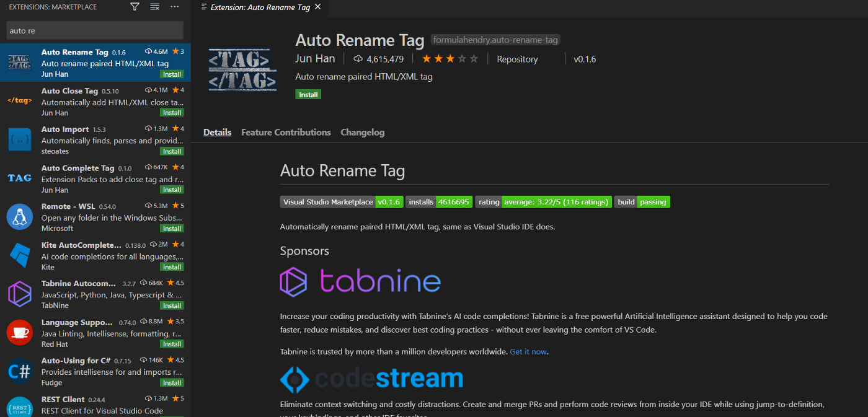Image resolution: width=868 pixels, height=417 pixels.
Task: Click the clear extensions search results icon
Action: tap(155, 7)
